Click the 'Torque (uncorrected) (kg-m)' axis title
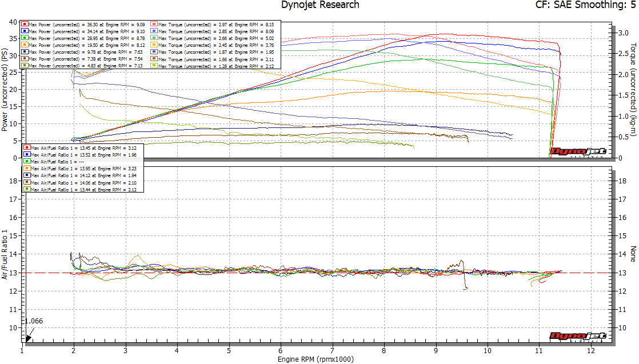Viewport: 639px width, 364px height. pos(633,90)
